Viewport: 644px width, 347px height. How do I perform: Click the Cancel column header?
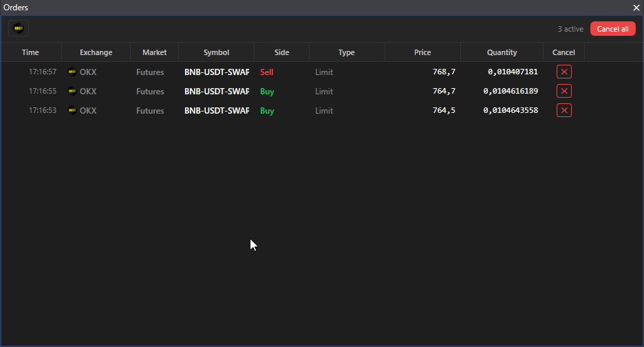click(563, 52)
